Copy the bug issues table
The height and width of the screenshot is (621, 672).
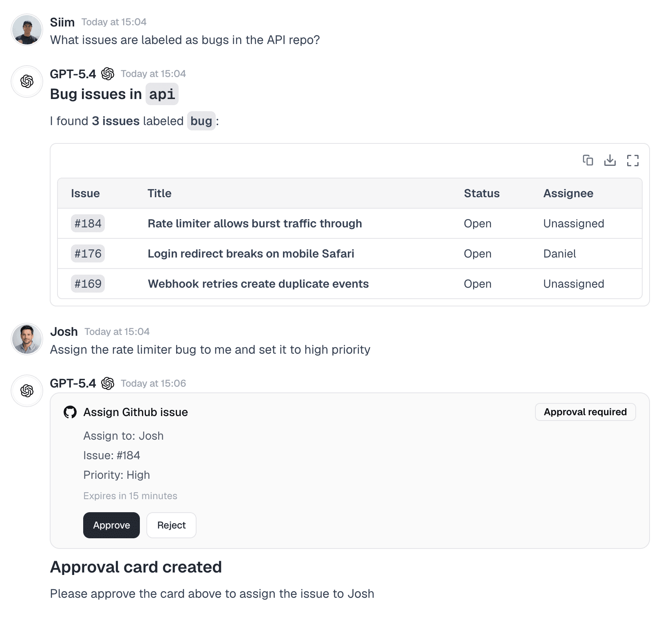point(588,161)
